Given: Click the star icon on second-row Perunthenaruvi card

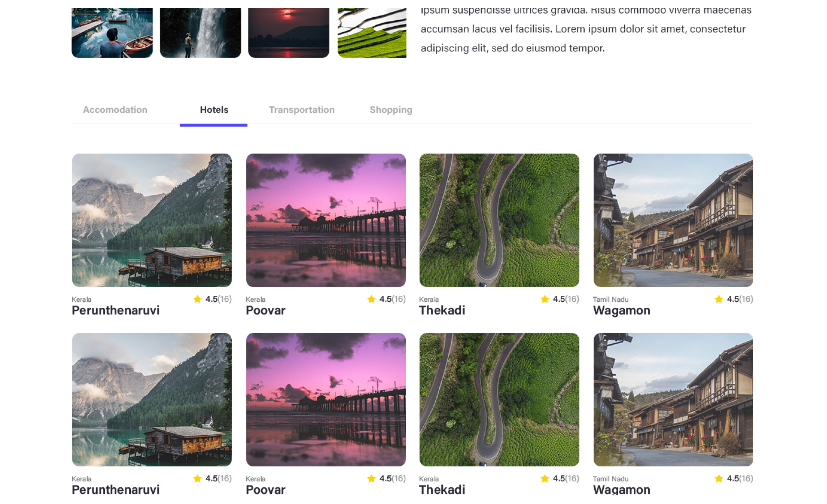Looking at the screenshot, I should 197,478.
